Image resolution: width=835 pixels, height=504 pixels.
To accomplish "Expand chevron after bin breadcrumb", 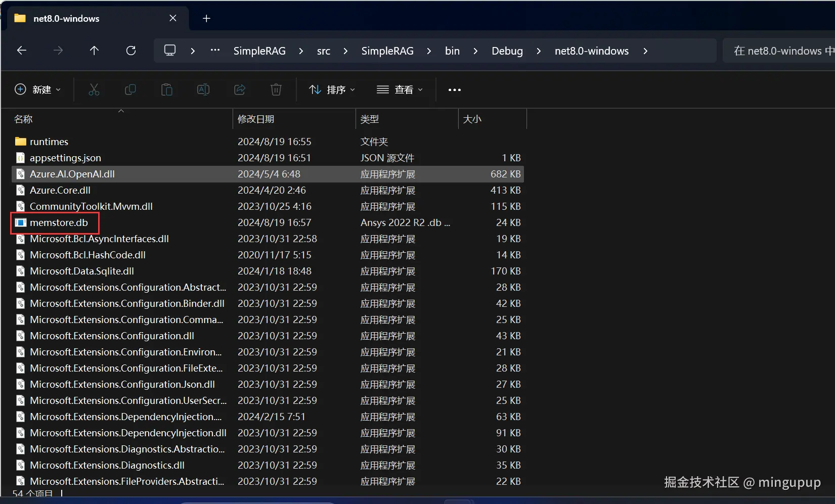I will coord(475,51).
